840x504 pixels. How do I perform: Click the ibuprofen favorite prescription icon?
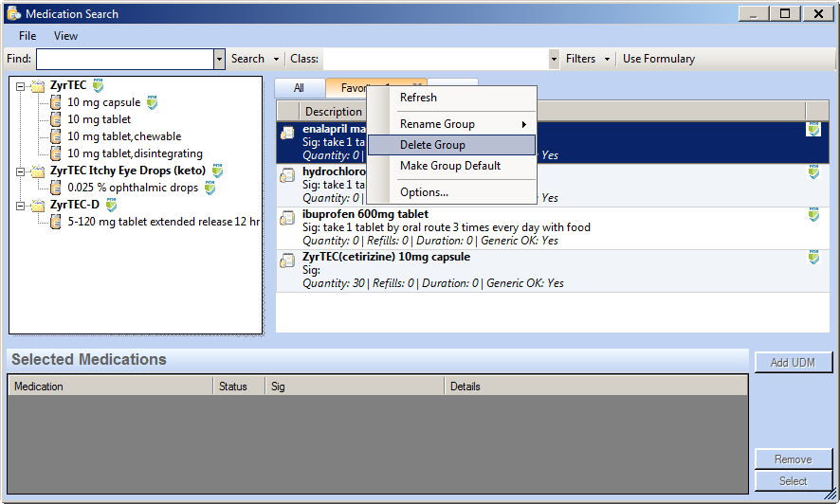[287, 217]
